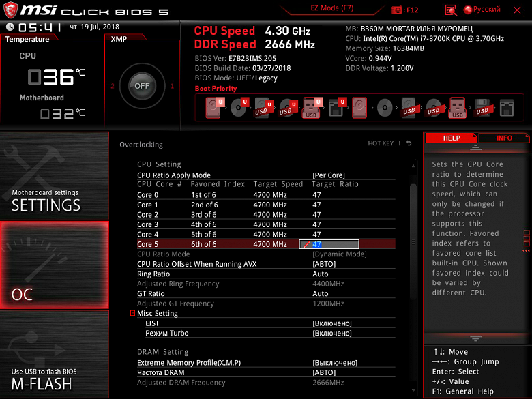Change language via the Русский globe icon
532x399 pixels.
tap(468, 10)
